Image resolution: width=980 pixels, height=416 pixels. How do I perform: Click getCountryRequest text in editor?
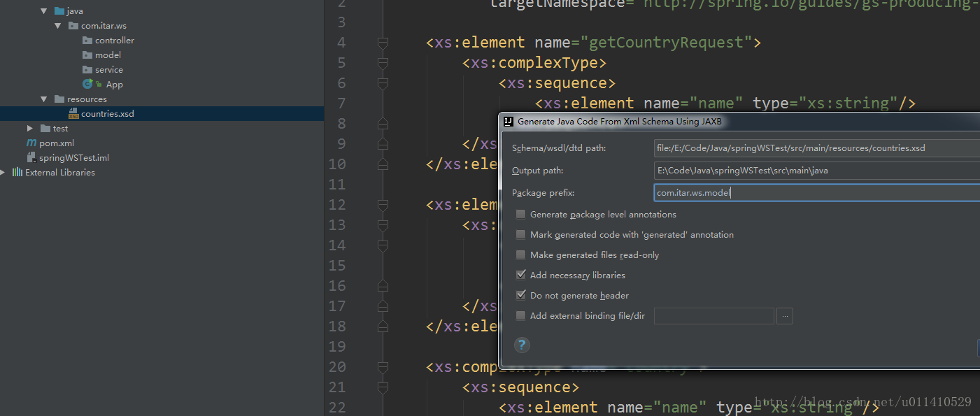[667, 43]
